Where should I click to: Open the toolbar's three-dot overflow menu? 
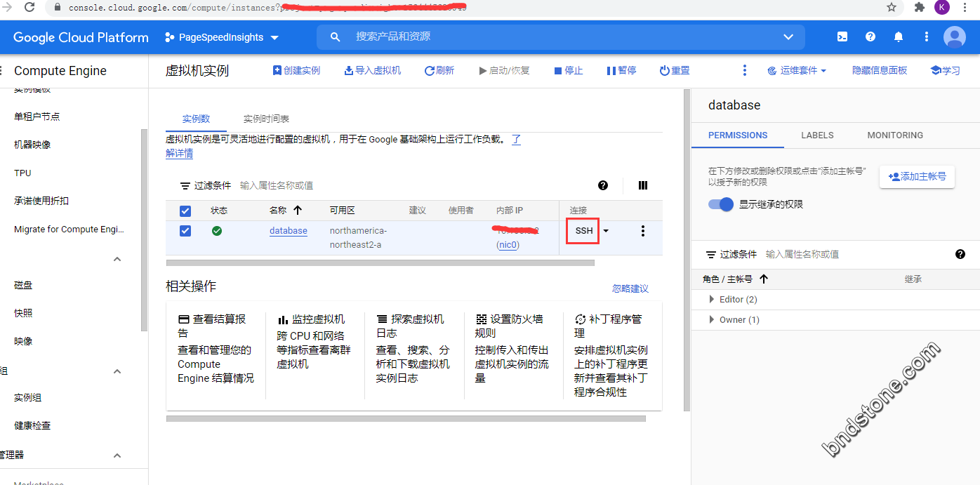pyautogui.click(x=745, y=71)
